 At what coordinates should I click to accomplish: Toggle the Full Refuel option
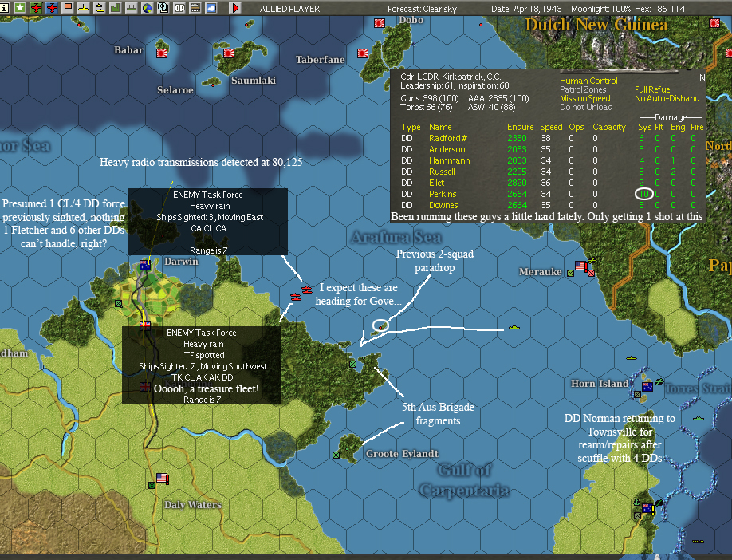pos(653,89)
